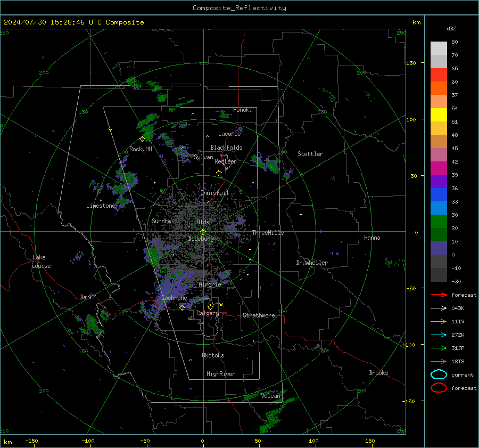The width and height of the screenshot is (479, 448).
Task: Click the orange 57-60 dBZ color swatch
Action: click(x=439, y=88)
